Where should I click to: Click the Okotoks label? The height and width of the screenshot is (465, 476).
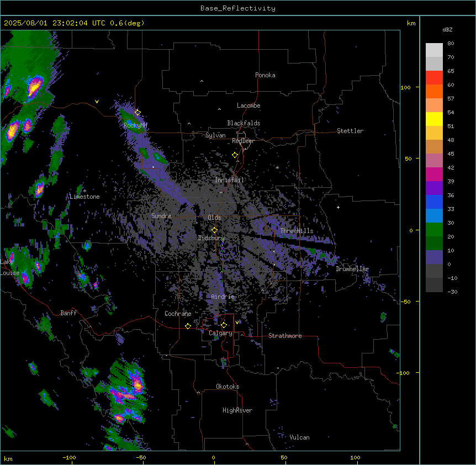pyautogui.click(x=228, y=387)
